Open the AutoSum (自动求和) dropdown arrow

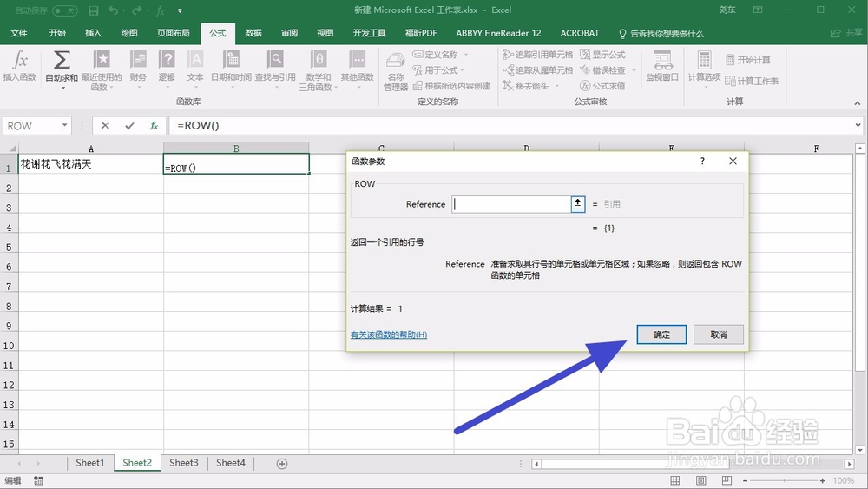(x=62, y=88)
